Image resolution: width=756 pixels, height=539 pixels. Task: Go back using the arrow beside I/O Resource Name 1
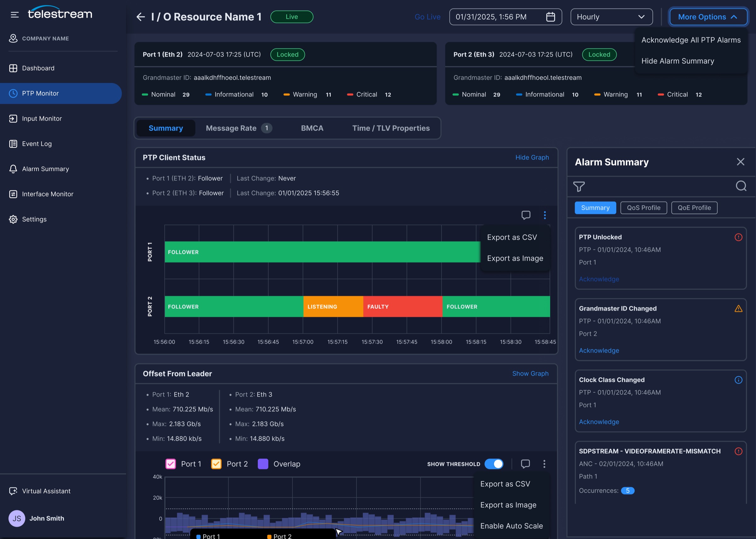[141, 17]
